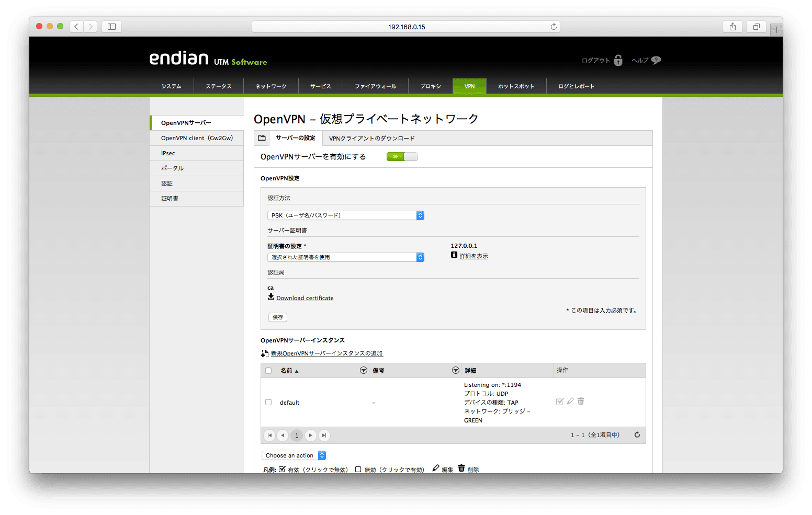Check the select-all checkbox in table header

click(268, 371)
